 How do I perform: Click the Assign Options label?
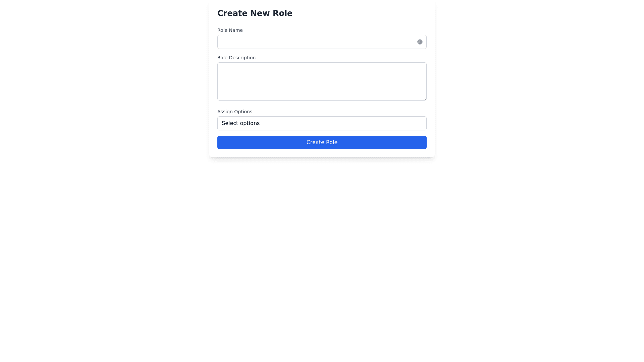[x=234, y=112]
